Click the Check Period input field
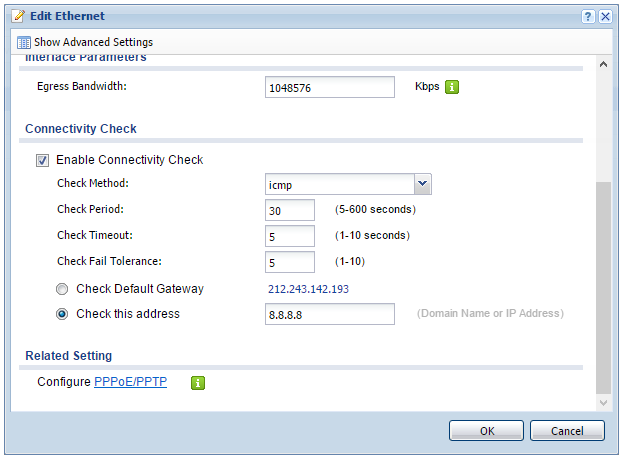The width and height of the screenshot is (625, 460). 291,210
